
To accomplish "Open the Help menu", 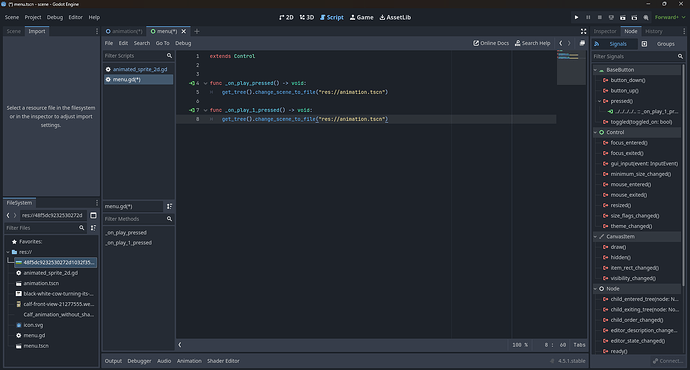I will click(x=94, y=17).
